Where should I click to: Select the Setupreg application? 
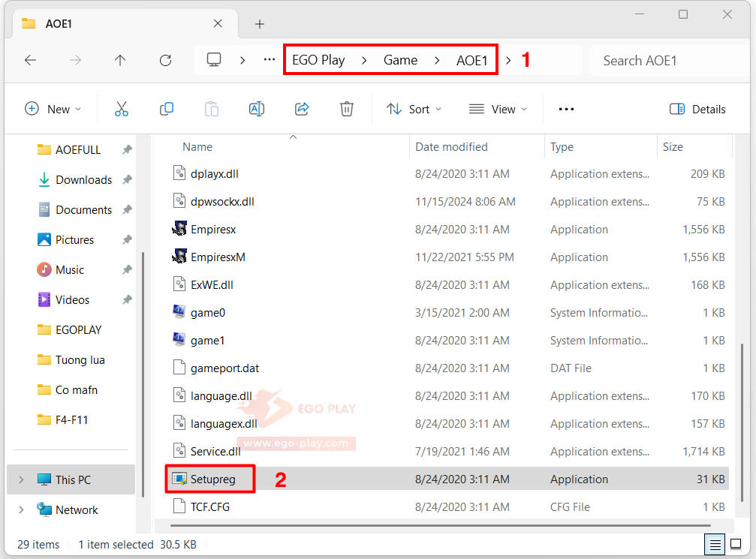point(212,479)
